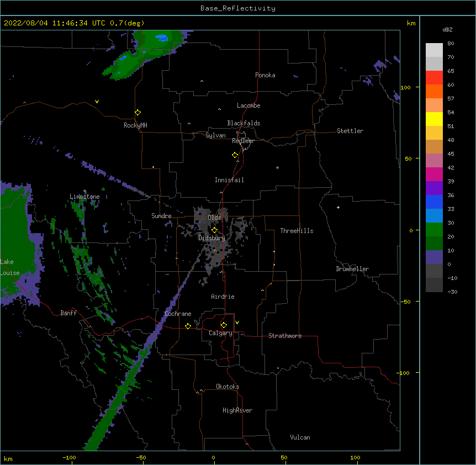Click the Limestone label
This screenshot has width=476, height=465.
point(84,197)
